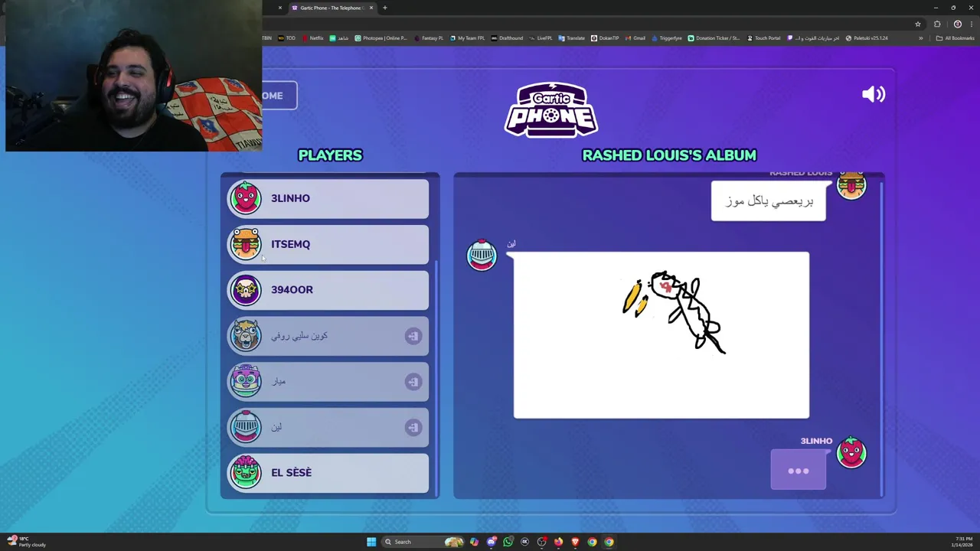The image size is (980, 551).
Task: Open the Translate bookmark
Action: (572, 38)
